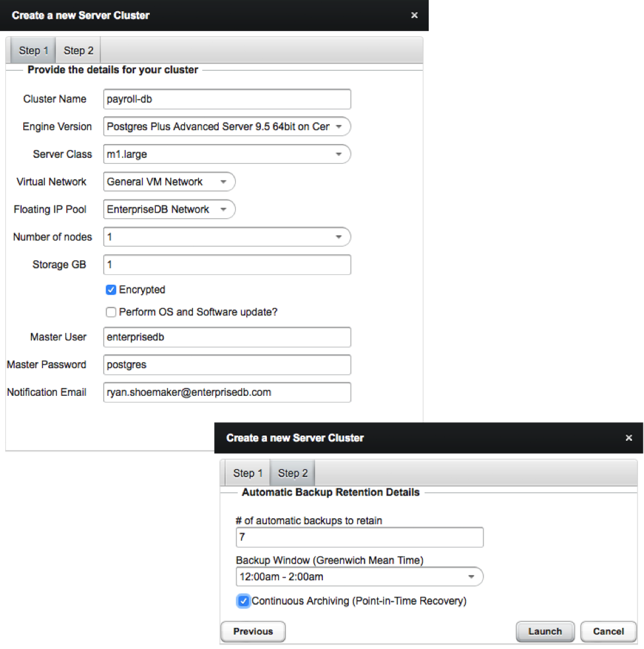The image size is (644, 649).
Task: Switch to Step 2 tab in top dialog
Action: 79,51
